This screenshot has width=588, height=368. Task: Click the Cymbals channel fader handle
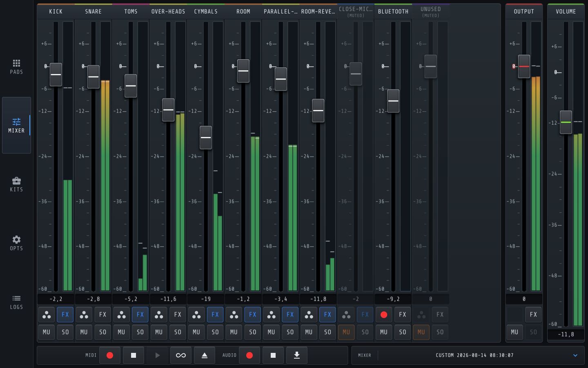pyautogui.click(x=206, y=137)
